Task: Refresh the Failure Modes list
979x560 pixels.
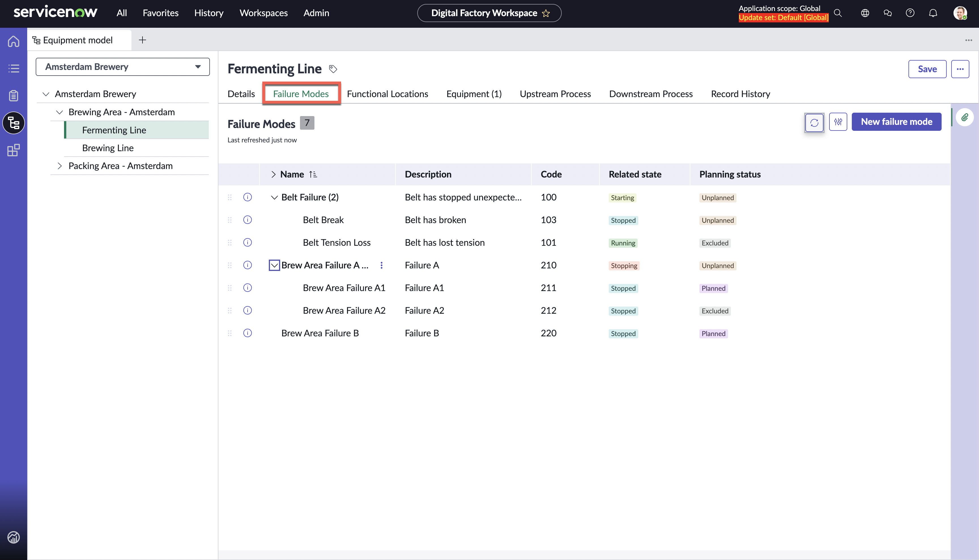Action: (814, 122)
